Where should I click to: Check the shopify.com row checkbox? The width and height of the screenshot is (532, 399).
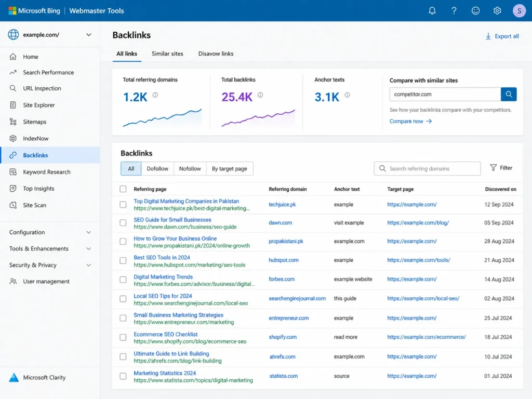coord(123,337)
